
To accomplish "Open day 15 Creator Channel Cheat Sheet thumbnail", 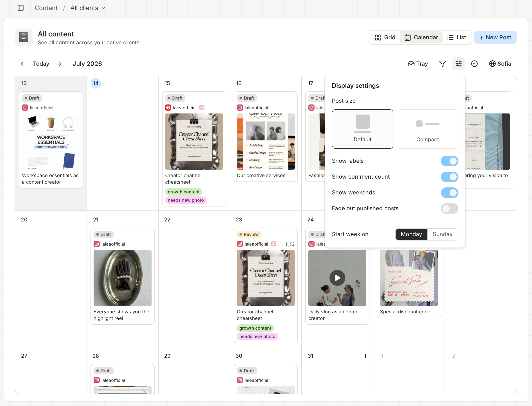I will (x=194, y=142).
